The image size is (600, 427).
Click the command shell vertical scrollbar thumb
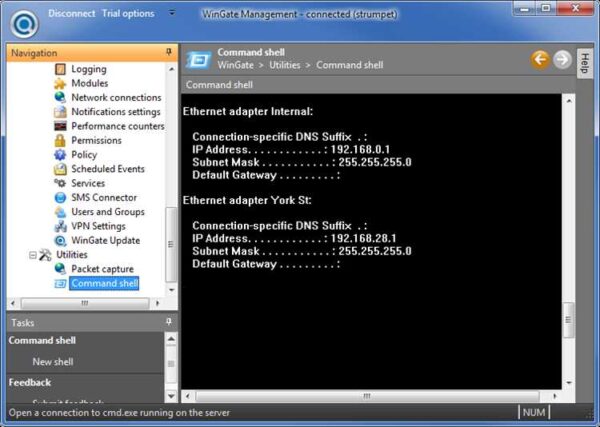[x=568, y=320]
